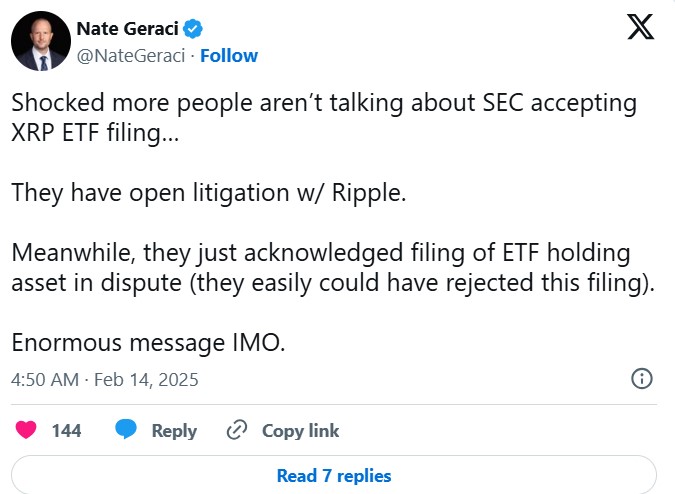
Task: Click the "open litigation w/ Ripple" line
Action: 209,192
